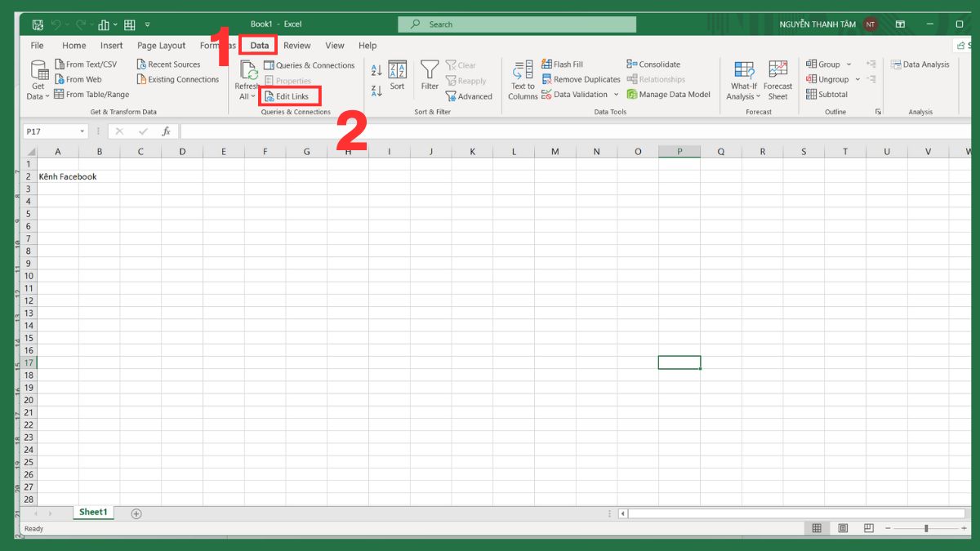
Task: Sort Z to A descending
Action: (x=376, y=91)
